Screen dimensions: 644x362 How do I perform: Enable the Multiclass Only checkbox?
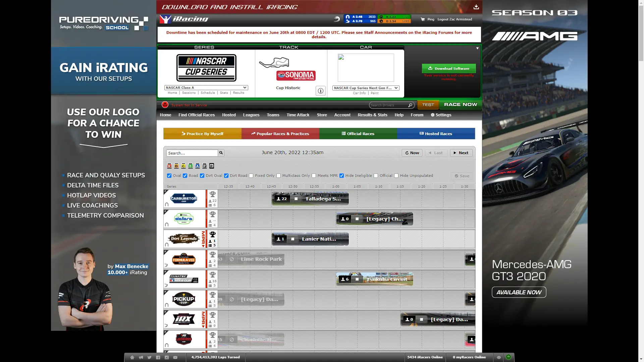278,176
